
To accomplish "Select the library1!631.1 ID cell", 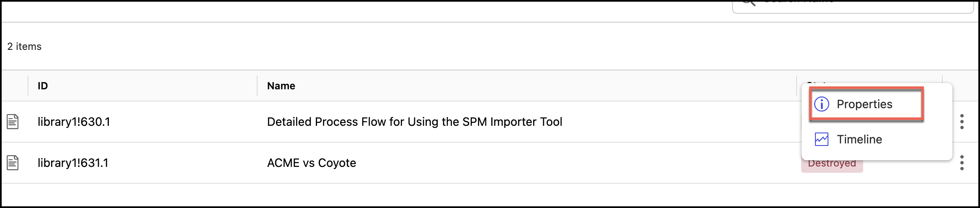I will (73, 163).
